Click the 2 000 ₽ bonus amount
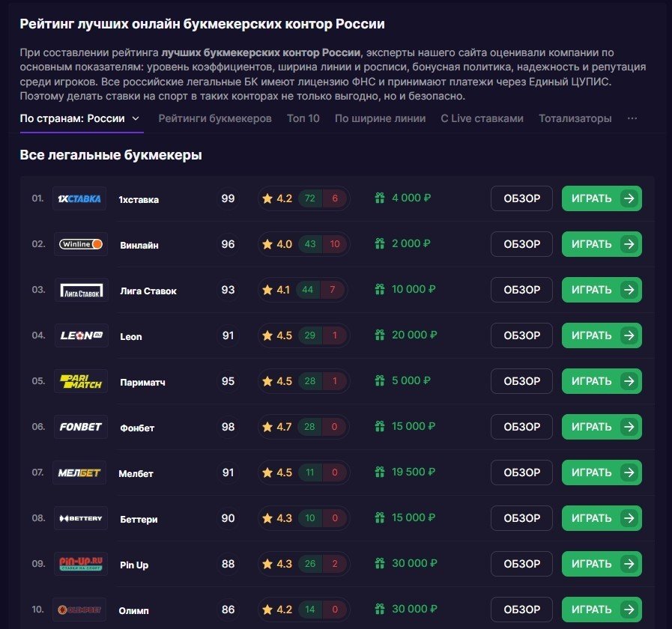 [x=411, y=243]
